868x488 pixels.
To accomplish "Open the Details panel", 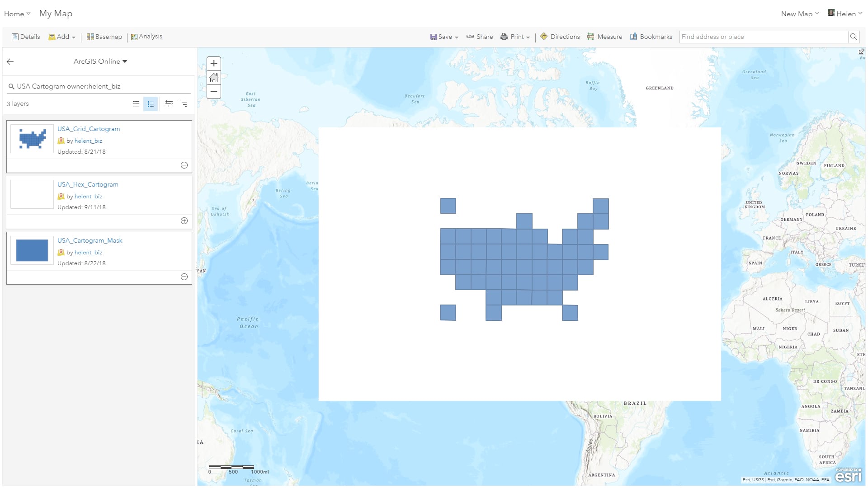I will coord(26,37).
